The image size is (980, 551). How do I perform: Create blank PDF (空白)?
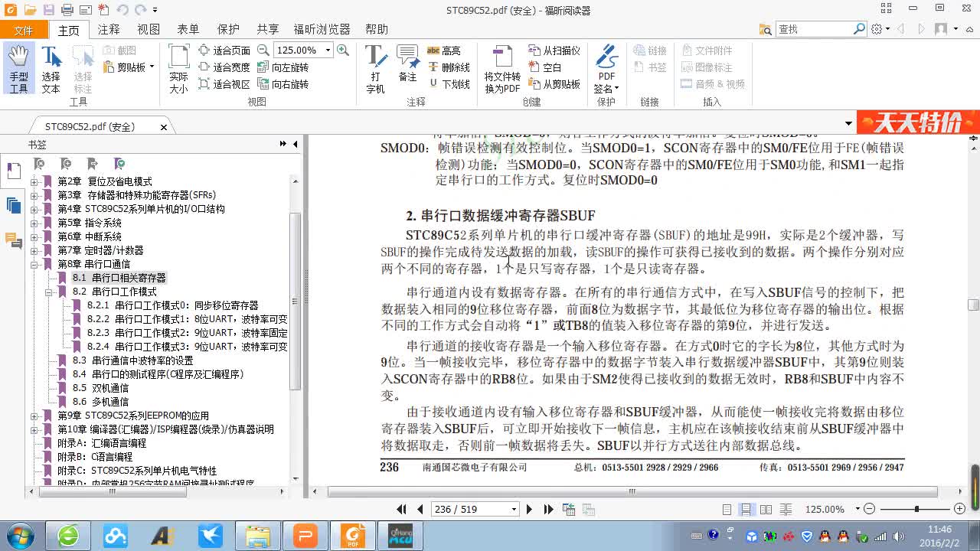pos(545,67)
